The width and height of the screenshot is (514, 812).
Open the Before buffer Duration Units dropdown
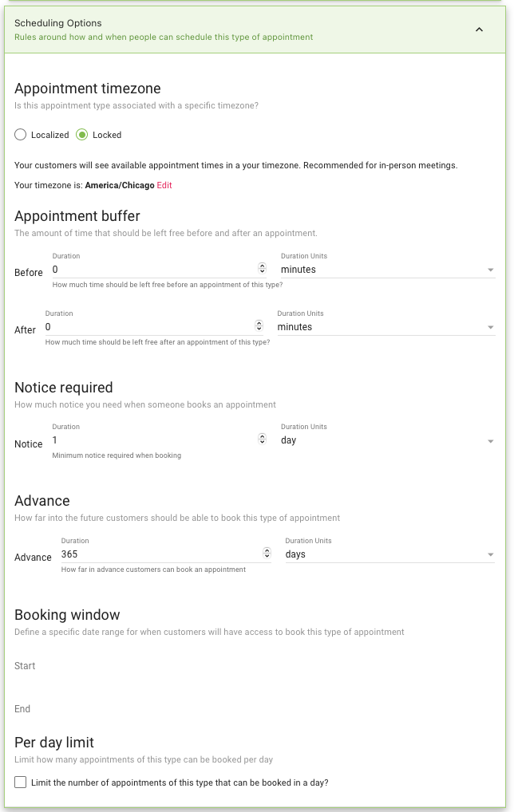(x=388, y=270)
